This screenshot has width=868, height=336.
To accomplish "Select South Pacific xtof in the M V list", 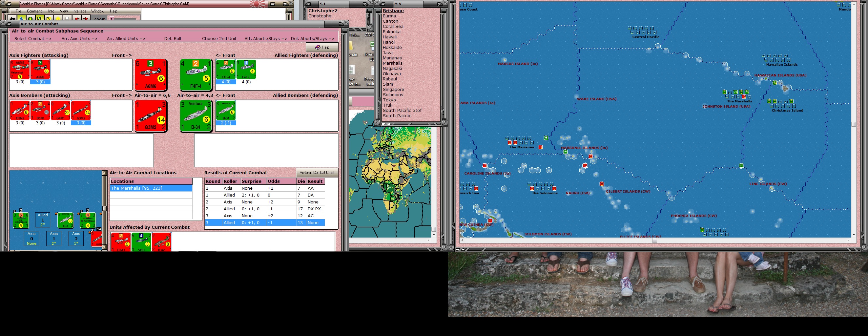I will [402, 110].
